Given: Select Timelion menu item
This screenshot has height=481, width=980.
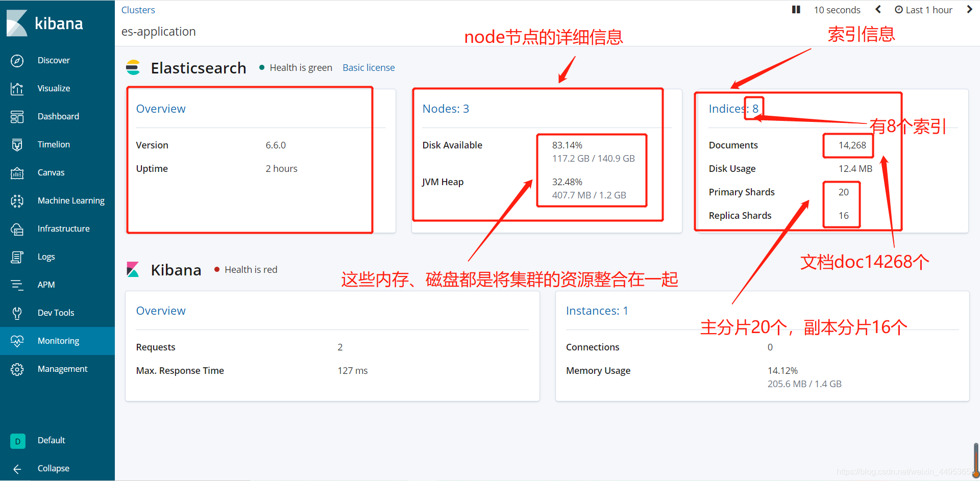Looking at the screenshot, I should click(x=54, y=144).
